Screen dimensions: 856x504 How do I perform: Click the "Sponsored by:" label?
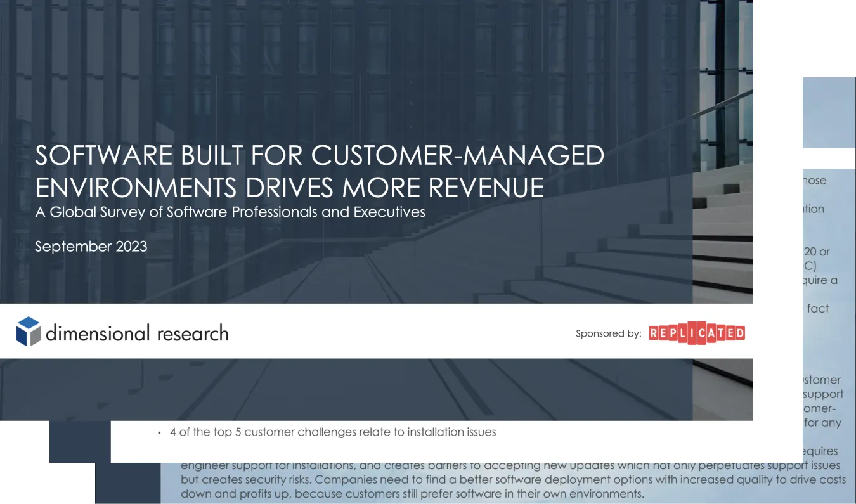click(609, 333)
